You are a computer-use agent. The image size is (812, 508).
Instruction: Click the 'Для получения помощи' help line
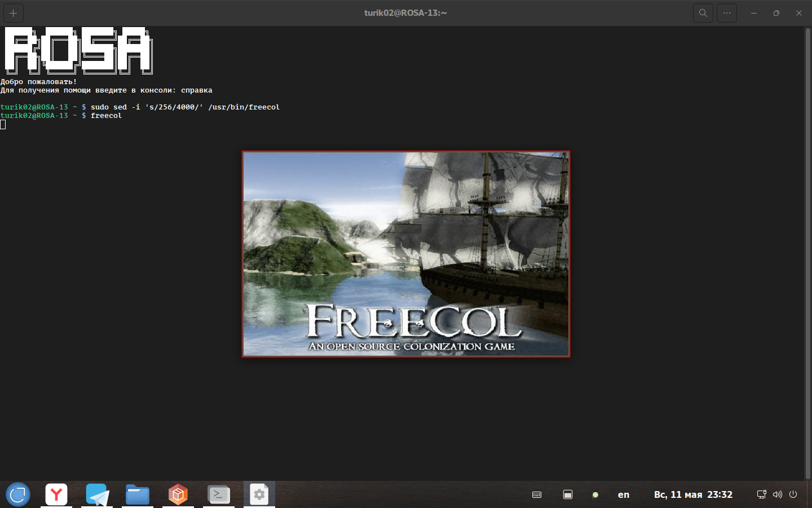tap(106, 90)
